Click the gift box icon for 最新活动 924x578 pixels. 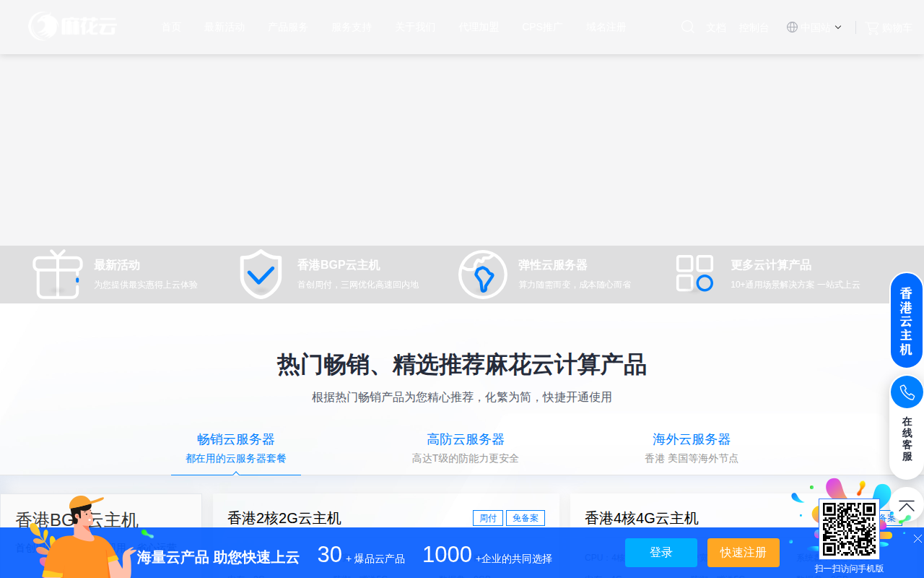[x=58, y=274]
